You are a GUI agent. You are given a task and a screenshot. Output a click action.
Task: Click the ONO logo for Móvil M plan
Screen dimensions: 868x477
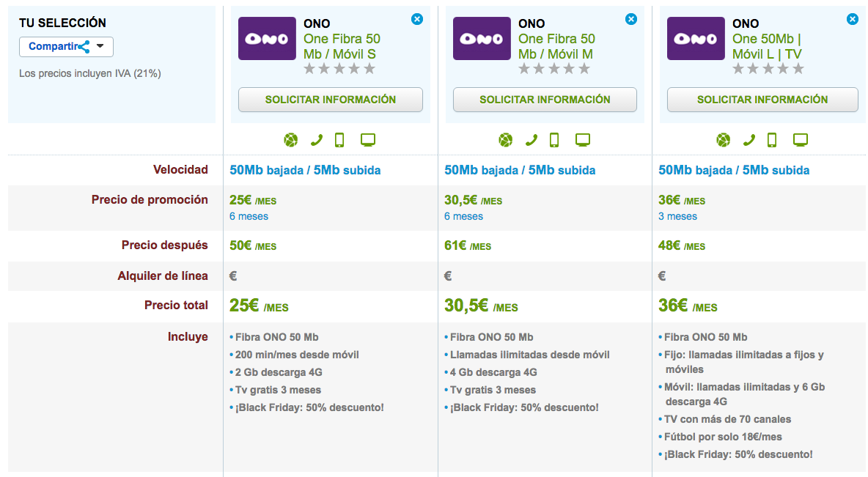tap(482, 38)
